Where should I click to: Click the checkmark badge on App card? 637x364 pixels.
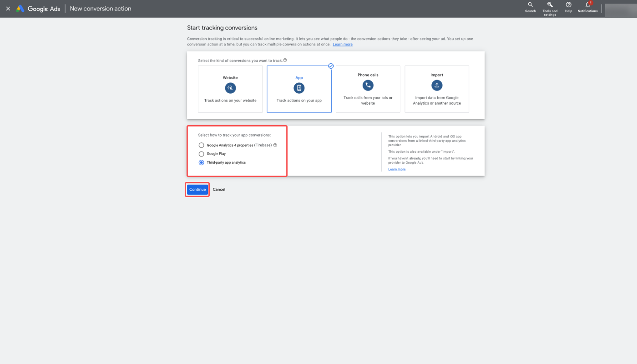point(331,66)
